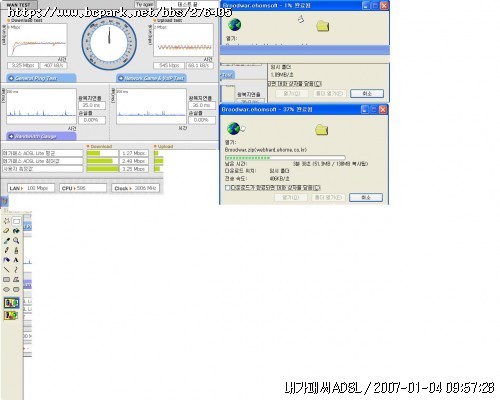Click Open button in 37% download dialog

click(291, 197)
